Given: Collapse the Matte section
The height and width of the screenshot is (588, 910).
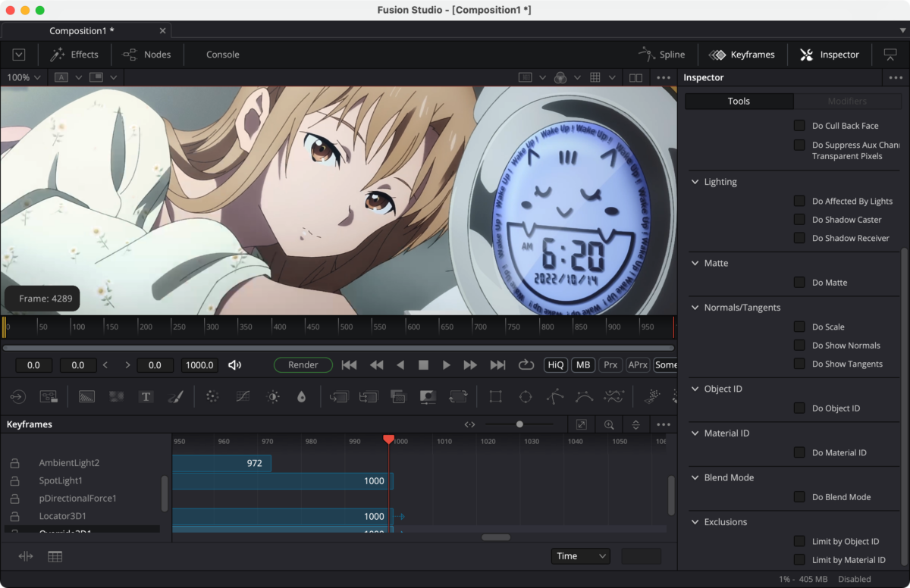Looking at the screenshot, I should [x=695, y=263].
